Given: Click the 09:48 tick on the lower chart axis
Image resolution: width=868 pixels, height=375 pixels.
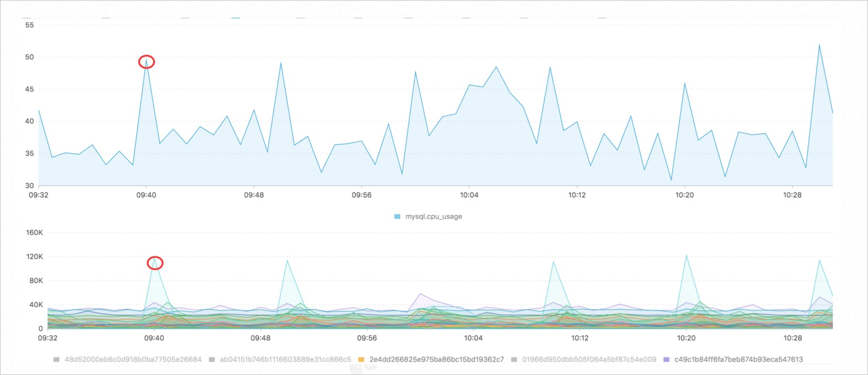Looking at the screenshot, I should pos(261,338).
